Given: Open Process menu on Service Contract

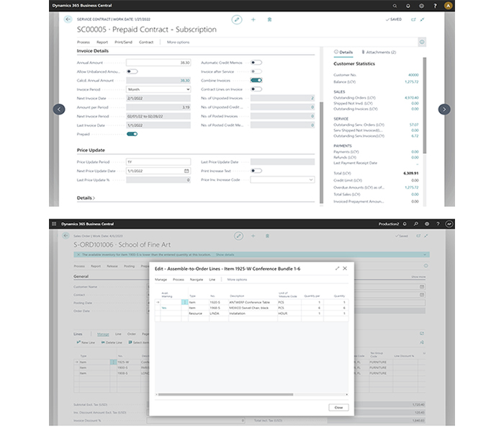Looking at the screenshot, I should click(x=84, y=42).
